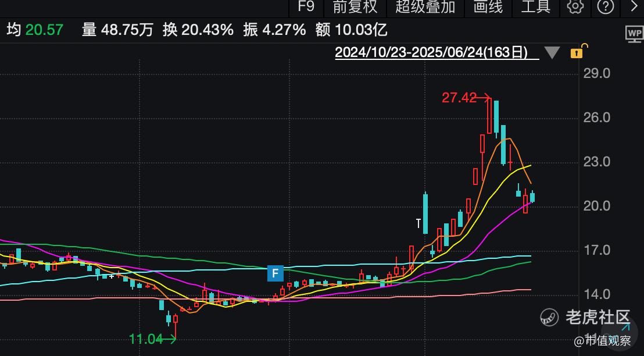Click the 量 48.75万 volume value
Image resolution: width=644 pixels, height=356 pixels.
click(117, 30)
